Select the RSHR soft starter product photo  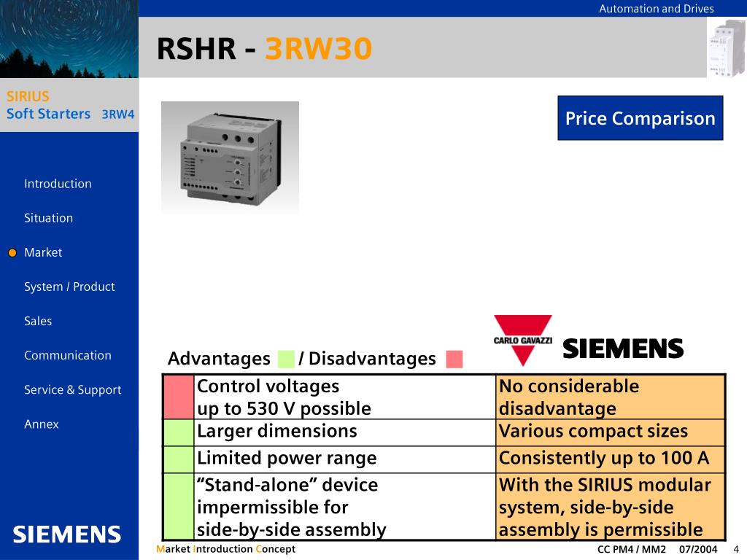click(x=230, y=158)
